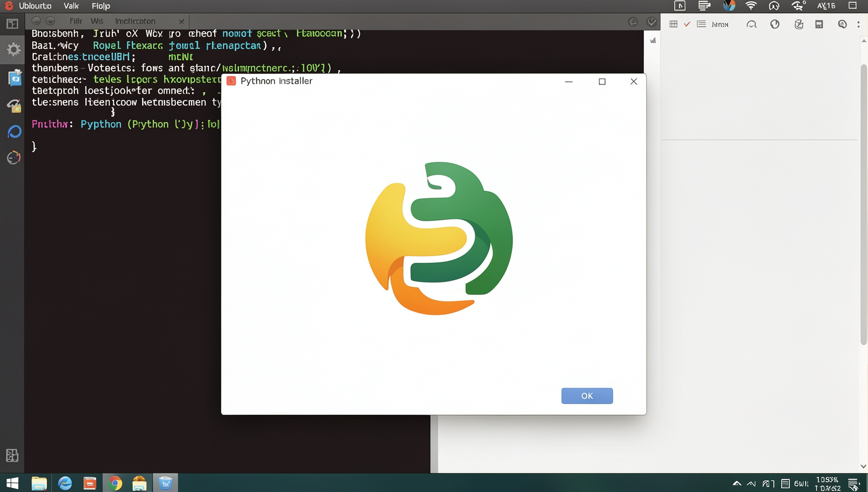Image resolution: width=868 pixels, height=492 pixels.
Task: Click the chat bubble icon above editor
Action: (x=633, y=22)
